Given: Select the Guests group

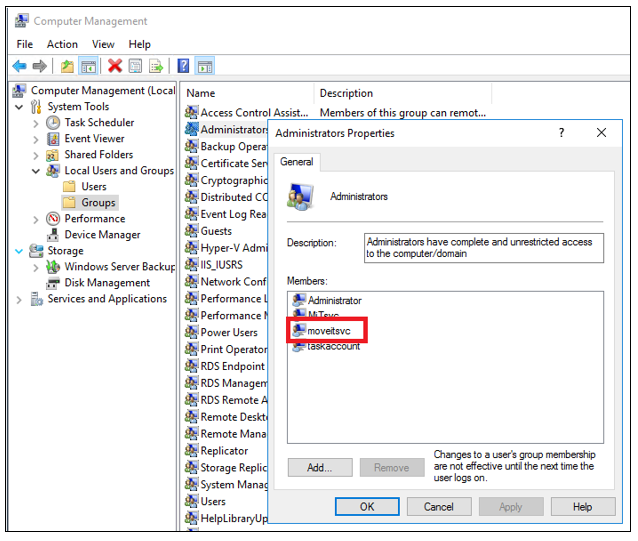Looking at the screenshot, I should (208, 231).
